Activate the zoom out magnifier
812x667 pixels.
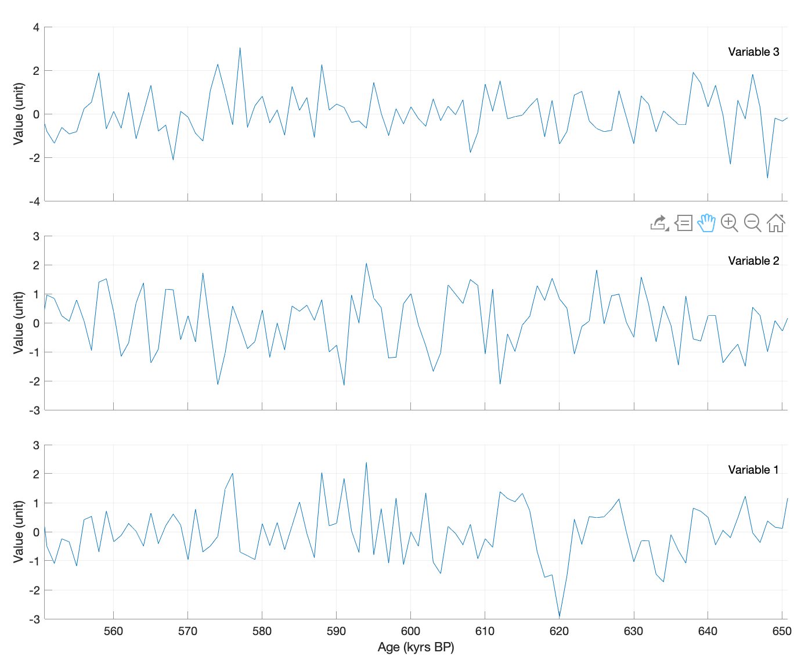[x=752, y=223]
